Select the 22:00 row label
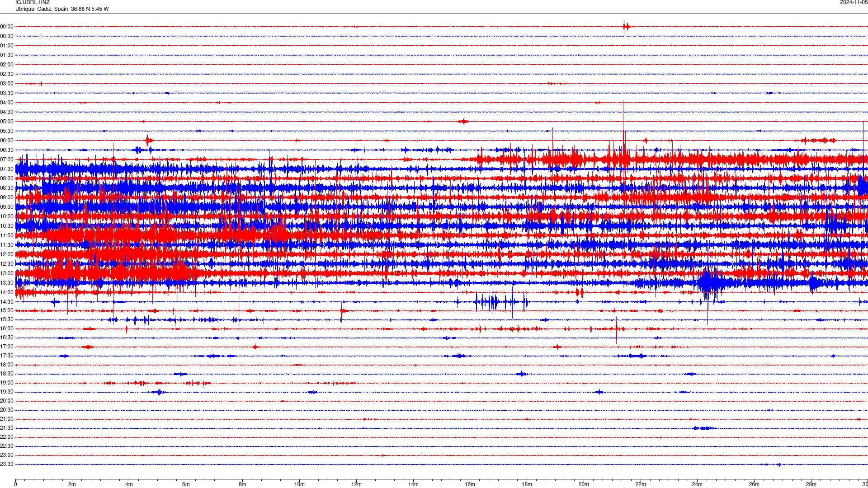 (7, 437)
